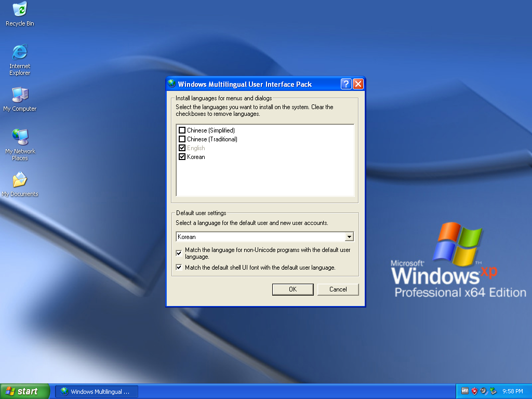Select the Internet Explorer desktop icon

point(20,60)
